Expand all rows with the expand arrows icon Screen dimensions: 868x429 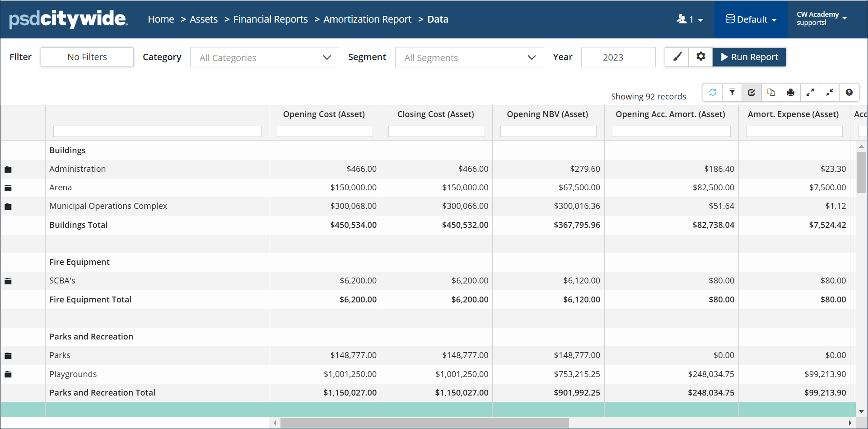point(810,93)
